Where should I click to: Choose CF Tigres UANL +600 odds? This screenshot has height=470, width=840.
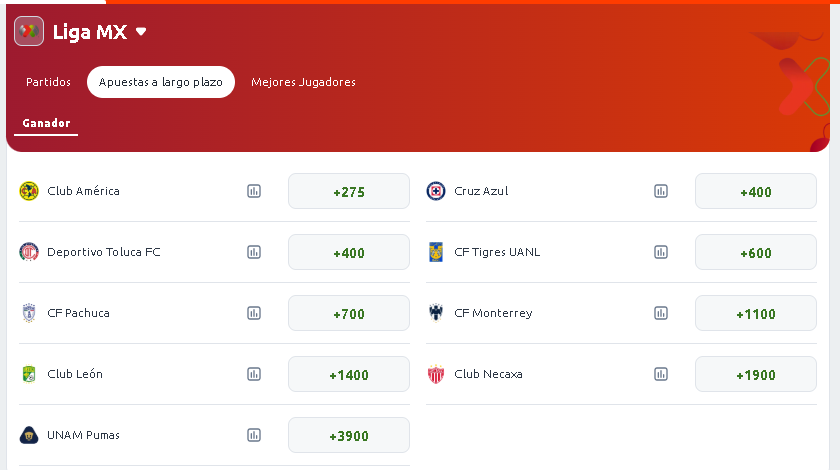click(756, 252)
